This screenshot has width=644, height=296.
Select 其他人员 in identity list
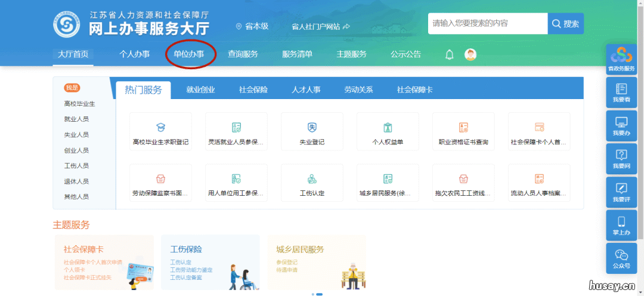tap(76, 196)
